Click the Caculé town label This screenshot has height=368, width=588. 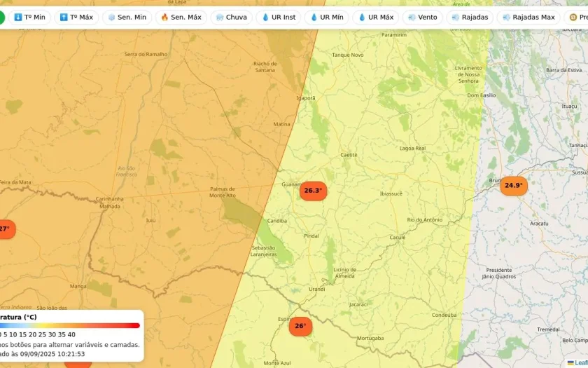pos(398,238)
